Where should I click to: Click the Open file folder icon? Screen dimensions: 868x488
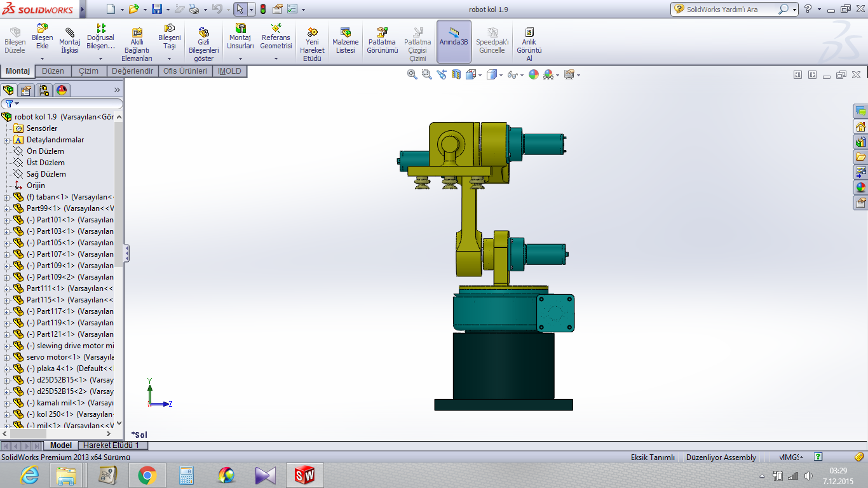(x=133, y=9)
